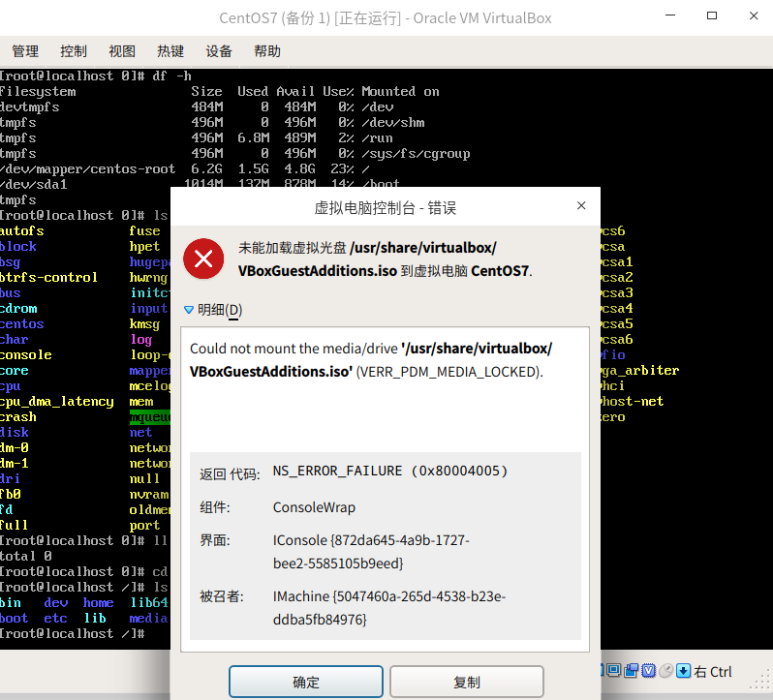Screen dimensions: 773x700
Task: Click the NS_ERROR_FAILURE (0x80004005) return code
Action: click(390, 471)
